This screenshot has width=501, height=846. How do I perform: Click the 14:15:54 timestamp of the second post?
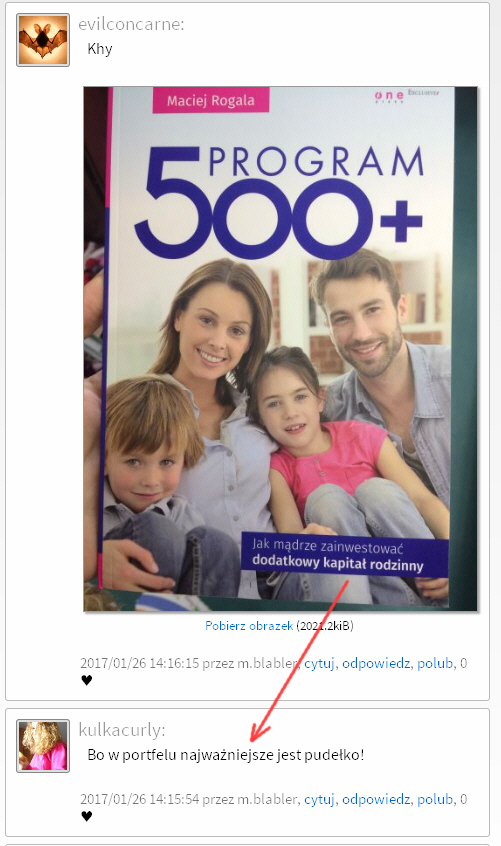140,799
